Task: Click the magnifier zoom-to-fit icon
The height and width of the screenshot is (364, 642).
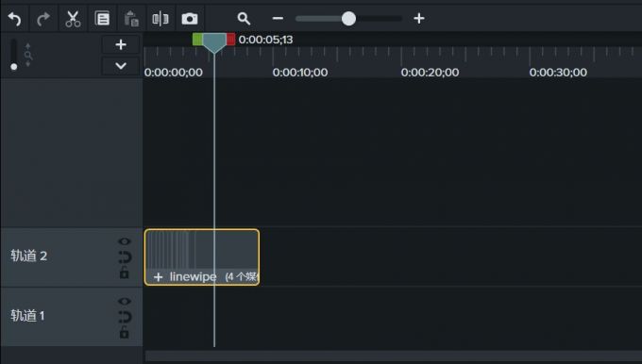Action: pyautogui.click(x=244, y=19)
